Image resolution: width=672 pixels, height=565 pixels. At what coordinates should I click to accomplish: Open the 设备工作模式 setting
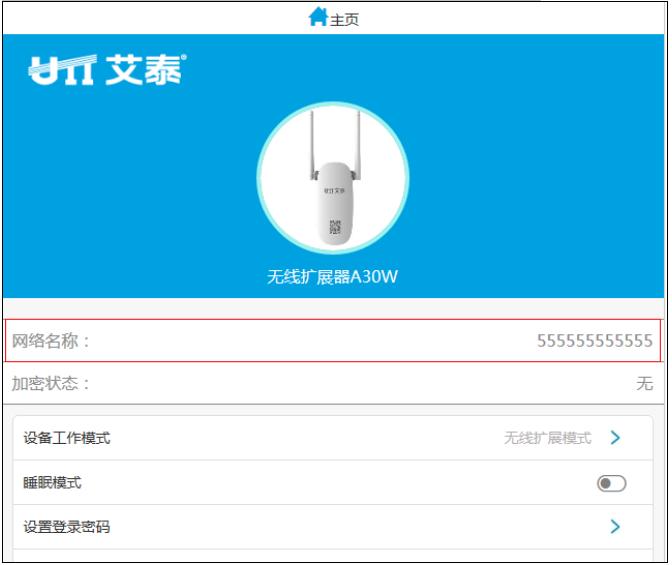(x=333, y=438)
